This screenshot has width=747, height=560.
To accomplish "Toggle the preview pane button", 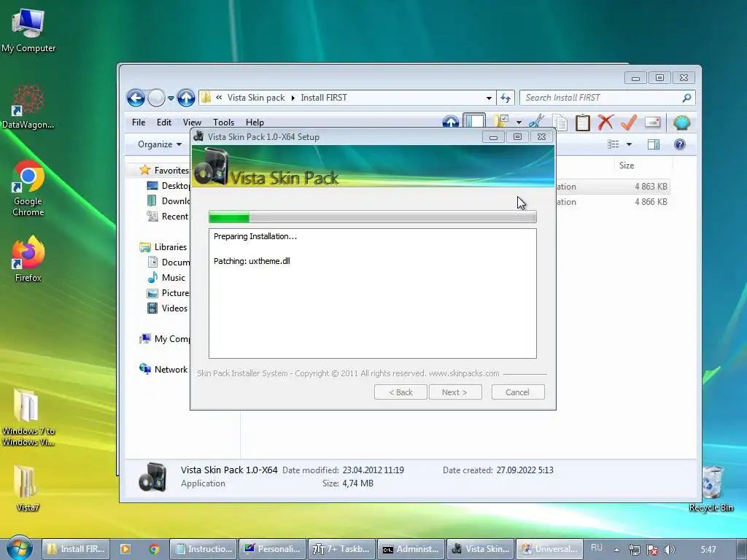I will (654, 144).
